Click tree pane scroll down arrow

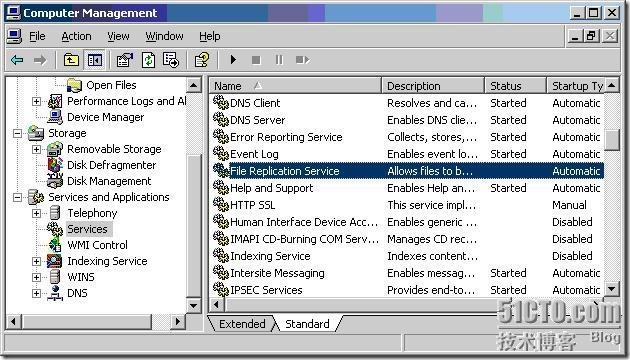click(194, 305)
